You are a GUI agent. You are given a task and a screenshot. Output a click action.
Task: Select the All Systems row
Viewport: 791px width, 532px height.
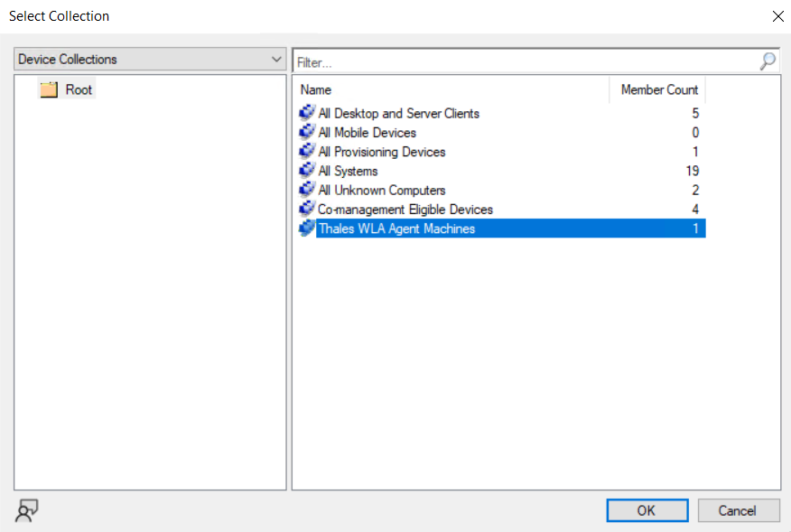502,171
